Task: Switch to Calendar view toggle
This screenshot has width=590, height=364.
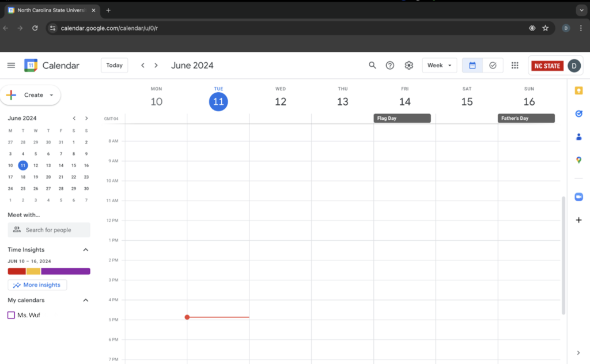Action: pyautogui.click(x=472, y=65)
